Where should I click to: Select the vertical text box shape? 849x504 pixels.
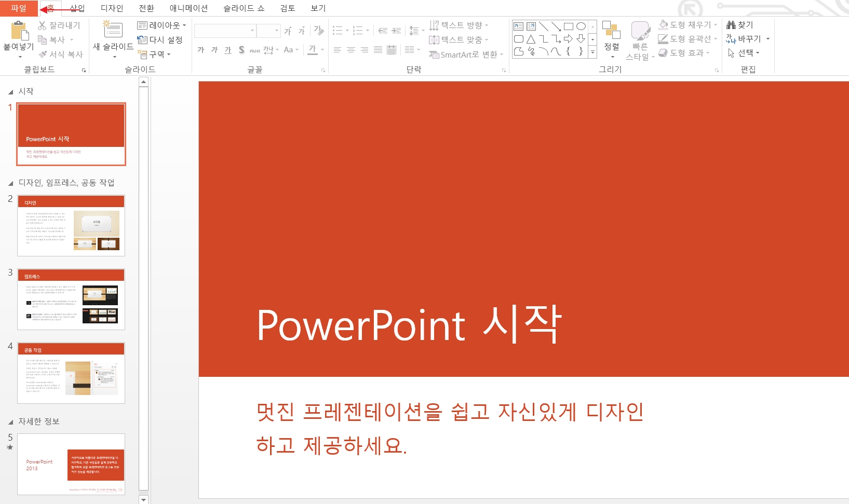(531, 26)
